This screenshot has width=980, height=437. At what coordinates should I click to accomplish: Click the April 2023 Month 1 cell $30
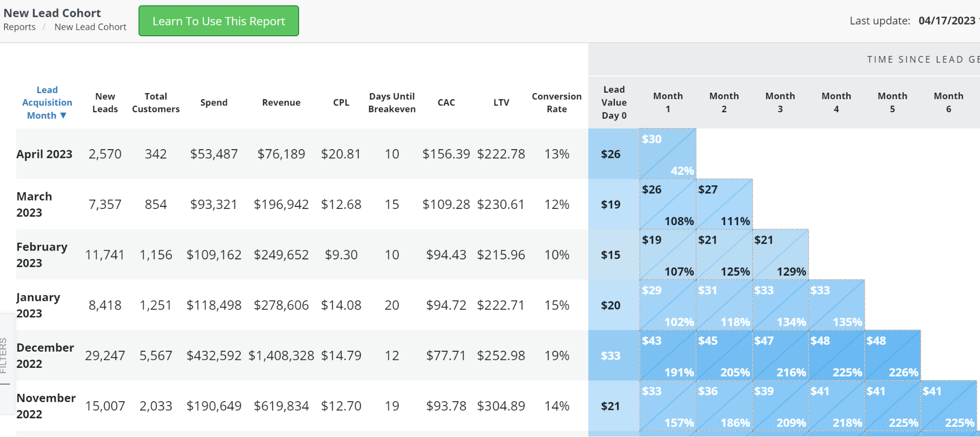pos(668,154)
